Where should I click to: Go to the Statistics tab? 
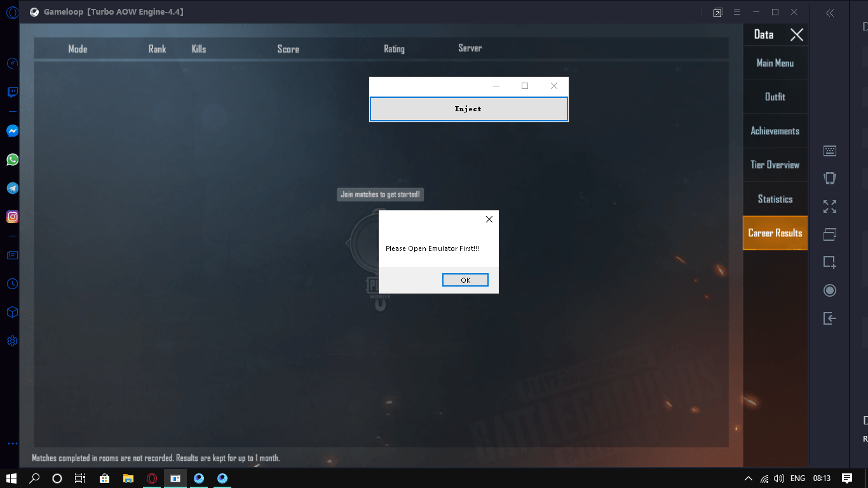tap(775, 199)
